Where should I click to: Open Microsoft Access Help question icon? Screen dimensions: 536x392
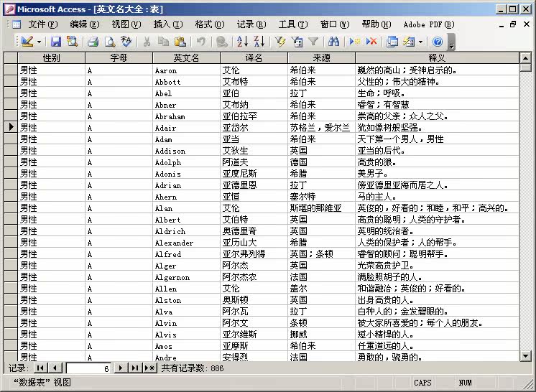click(x=438, y=42)
